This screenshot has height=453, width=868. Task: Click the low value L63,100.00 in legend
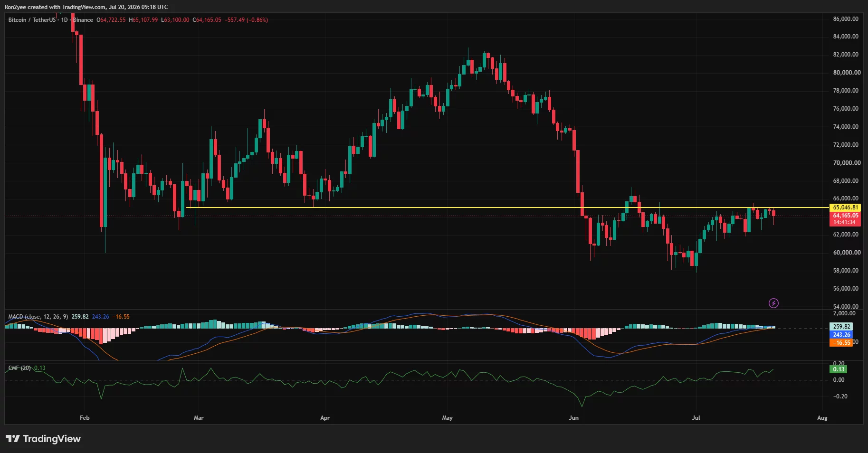click(x=175, y=20)
